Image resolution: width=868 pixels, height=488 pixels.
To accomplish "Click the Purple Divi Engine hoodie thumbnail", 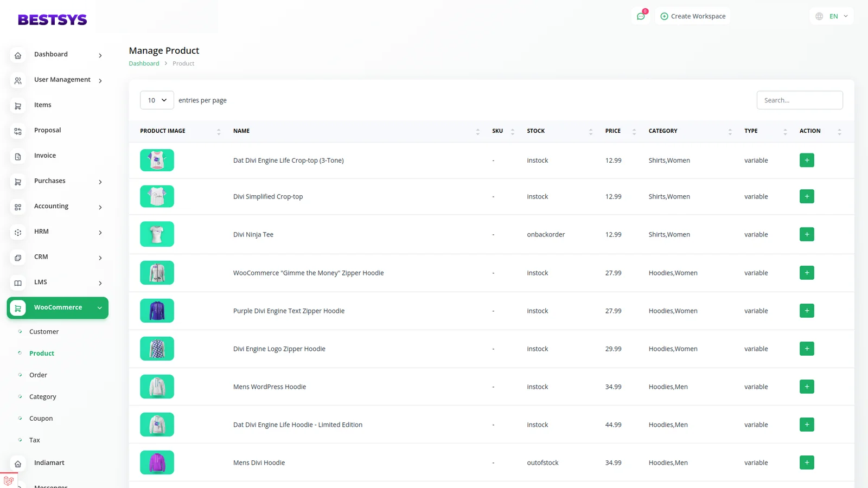I will 157,311.
